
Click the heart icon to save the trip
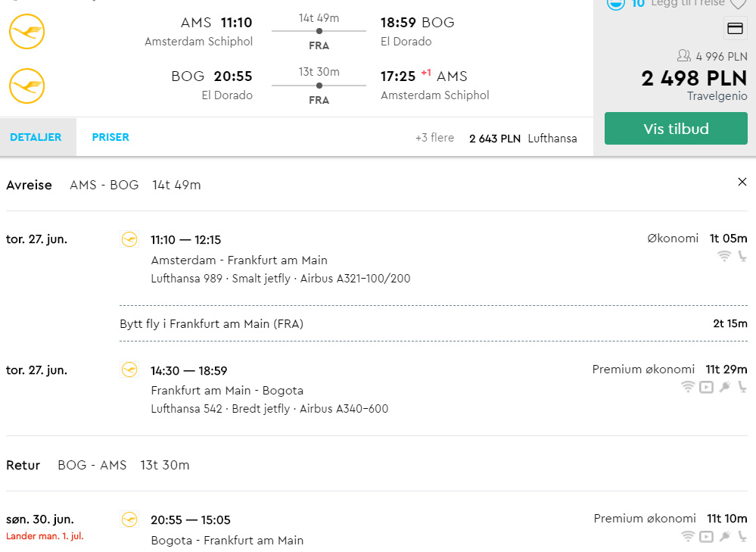(x=738, y=4)
